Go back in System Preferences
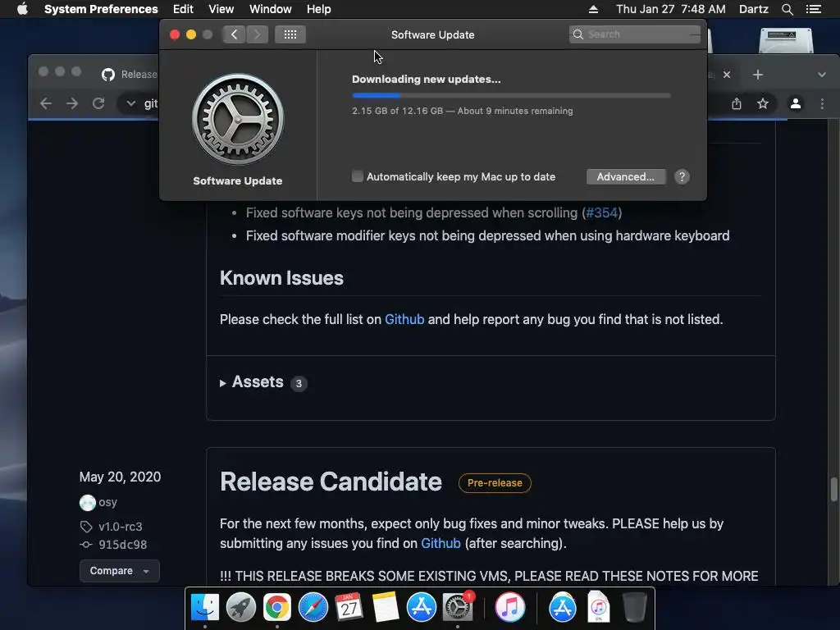 234,34
